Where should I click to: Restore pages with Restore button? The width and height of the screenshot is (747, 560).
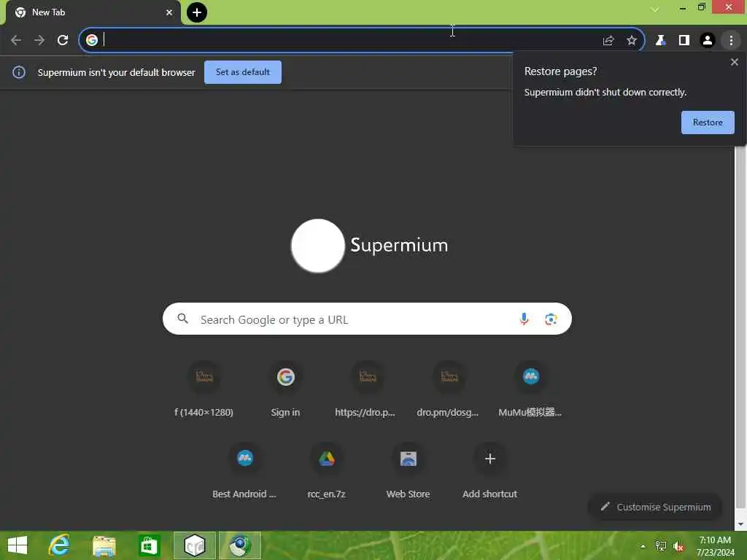pos(708,122)
